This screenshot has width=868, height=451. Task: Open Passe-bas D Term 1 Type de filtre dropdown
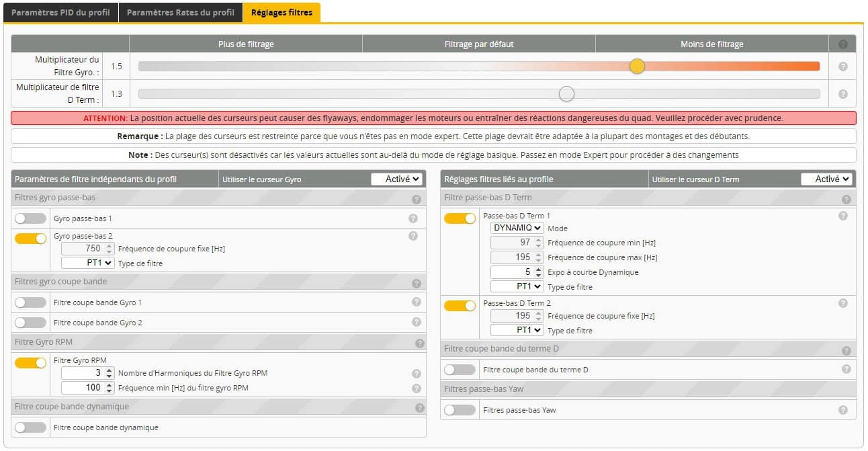517,286
